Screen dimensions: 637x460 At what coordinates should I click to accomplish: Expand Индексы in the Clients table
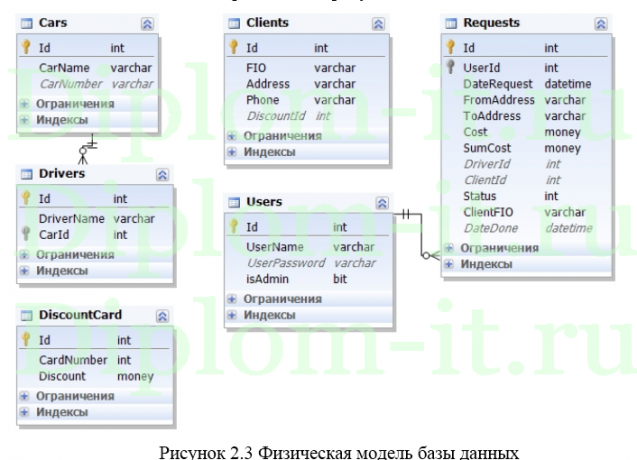232,152
